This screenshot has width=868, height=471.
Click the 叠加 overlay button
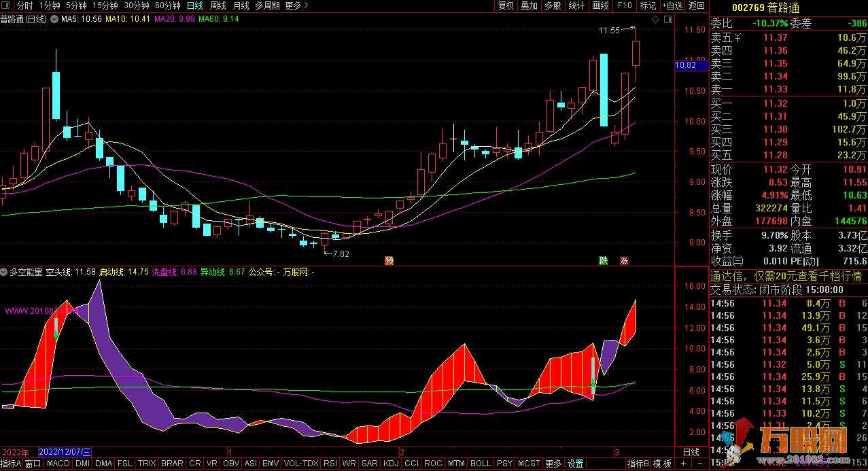[530, 5]
